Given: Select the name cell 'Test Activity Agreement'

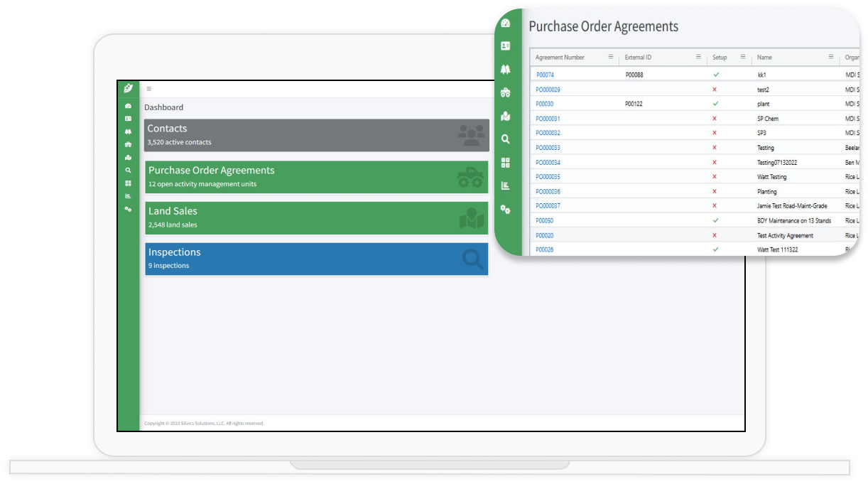Looking at the screenshot, I should tap(786, 235).
